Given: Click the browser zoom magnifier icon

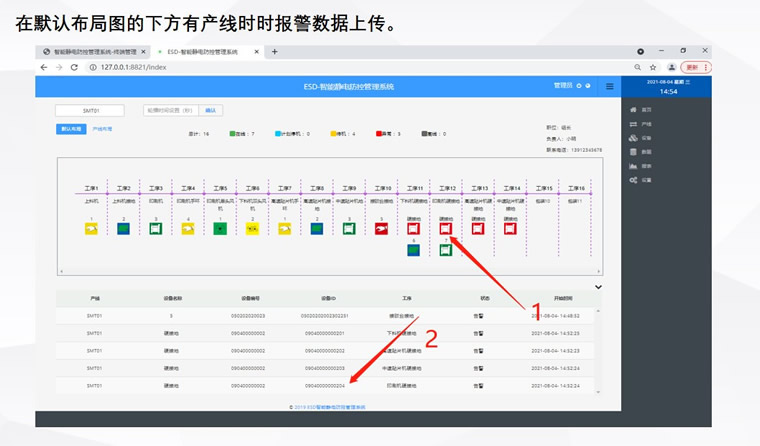Looking at the screenshot, I should pos(638,67).
